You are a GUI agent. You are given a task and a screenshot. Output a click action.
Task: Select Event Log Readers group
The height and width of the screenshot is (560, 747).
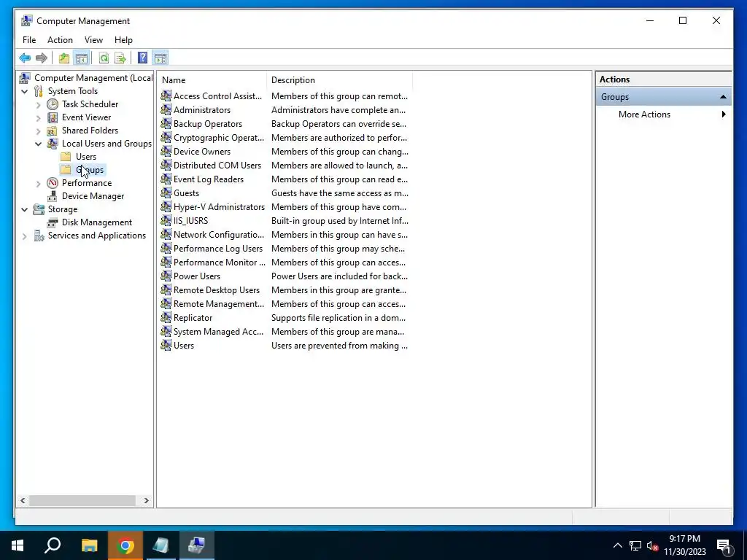(x=209, y=179)
